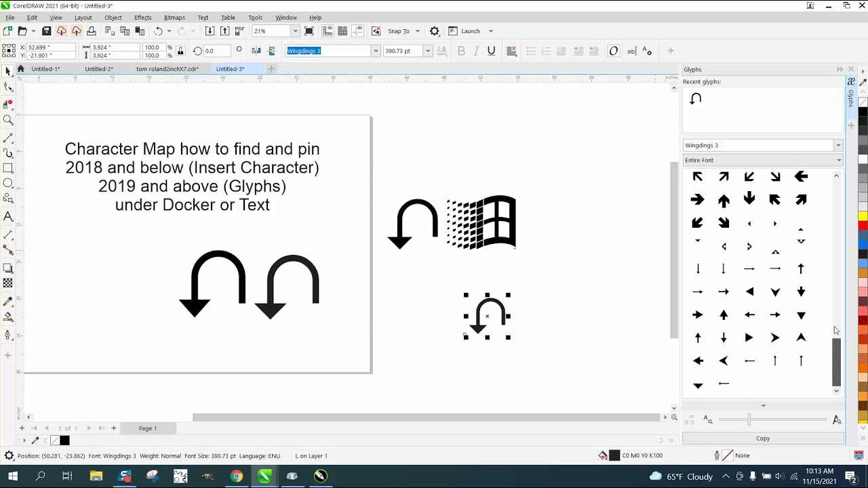Click the Mirror vertically icon
Screen dimensions: 868x488
pyautogui.click(x=271, y=51)
